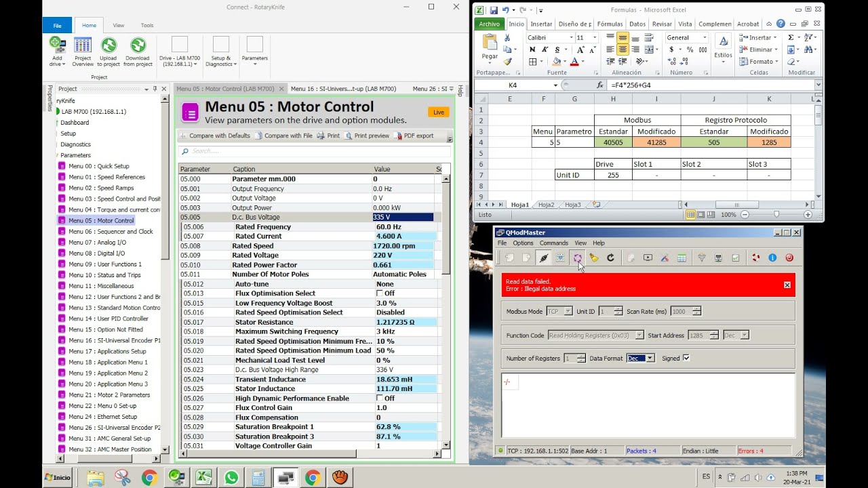
Task: Close the red error message banner
Action: coord(787,285)
